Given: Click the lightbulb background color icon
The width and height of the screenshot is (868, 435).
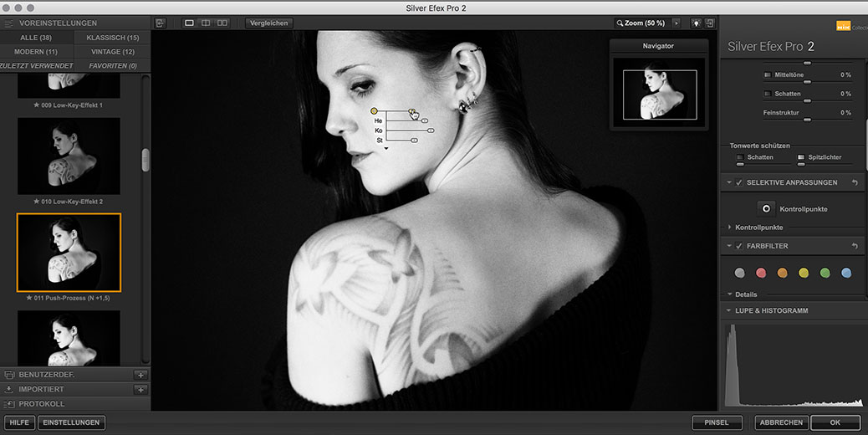Looking at the screenshot, I should (695, 23).
